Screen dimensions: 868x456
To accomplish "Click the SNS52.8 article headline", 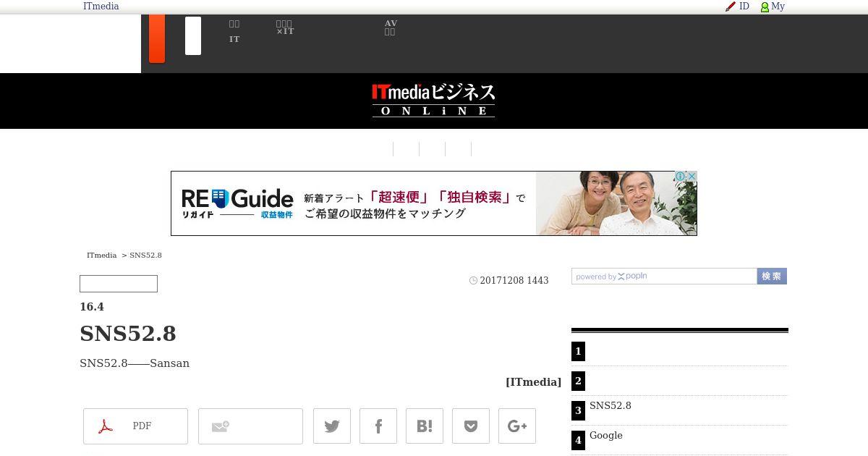I will coord(128,334).
